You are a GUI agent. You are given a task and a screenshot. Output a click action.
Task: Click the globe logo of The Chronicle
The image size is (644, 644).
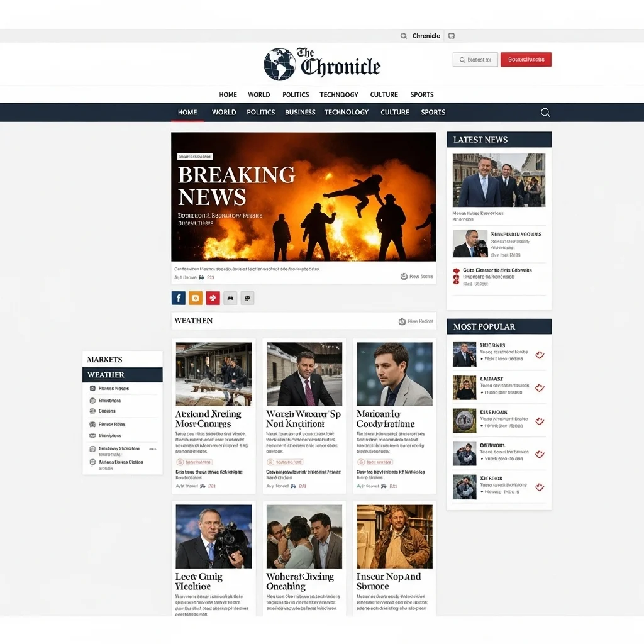279,64
